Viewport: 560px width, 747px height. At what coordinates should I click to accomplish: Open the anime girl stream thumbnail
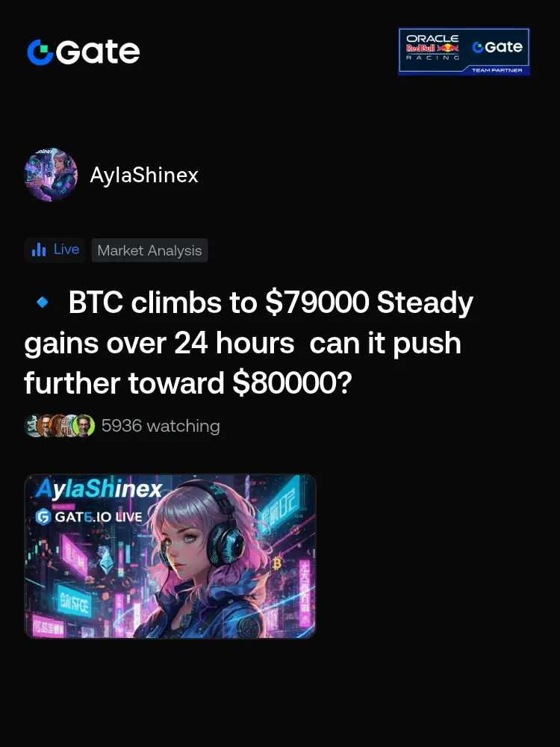click(x=170, y=556)
